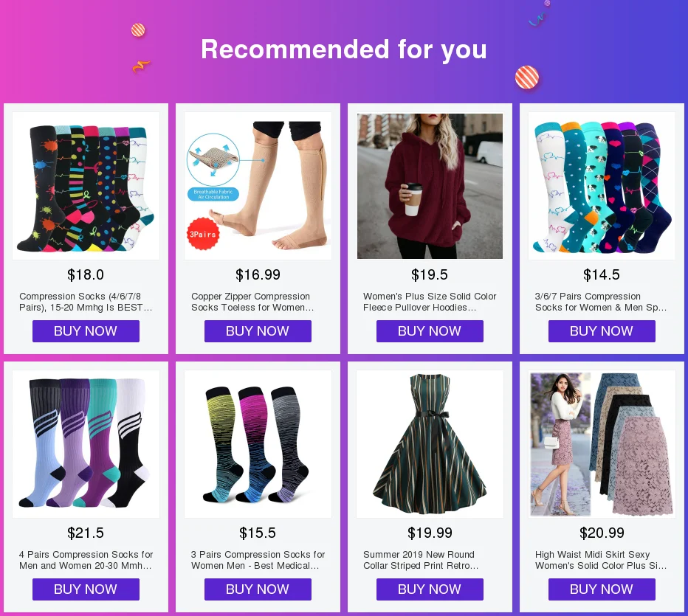Screen dimensions: 688x616
Task: Buy the $21.5 4 Pairs Compression Socks
Action: point(86,589)
